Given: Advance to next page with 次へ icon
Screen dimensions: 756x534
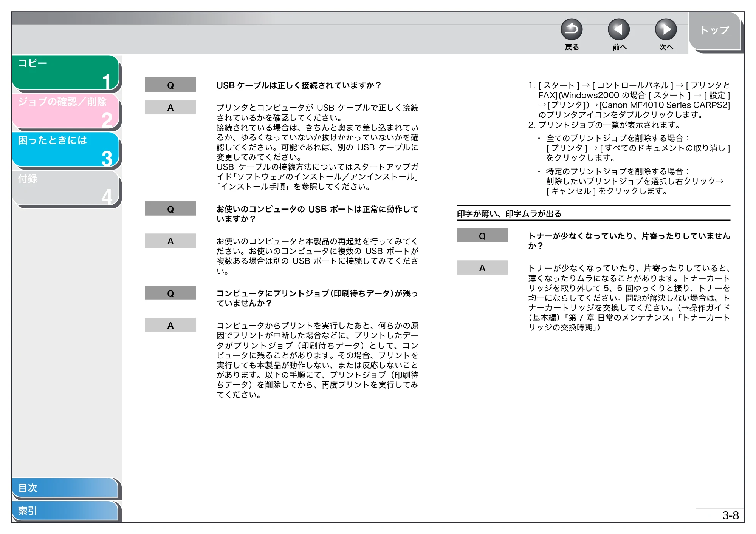Looking at the screenshot, I should pos(666,29).
